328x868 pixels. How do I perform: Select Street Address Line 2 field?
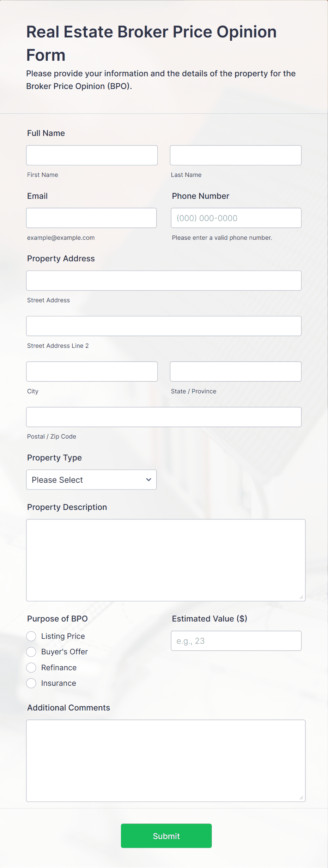(164, 326)
